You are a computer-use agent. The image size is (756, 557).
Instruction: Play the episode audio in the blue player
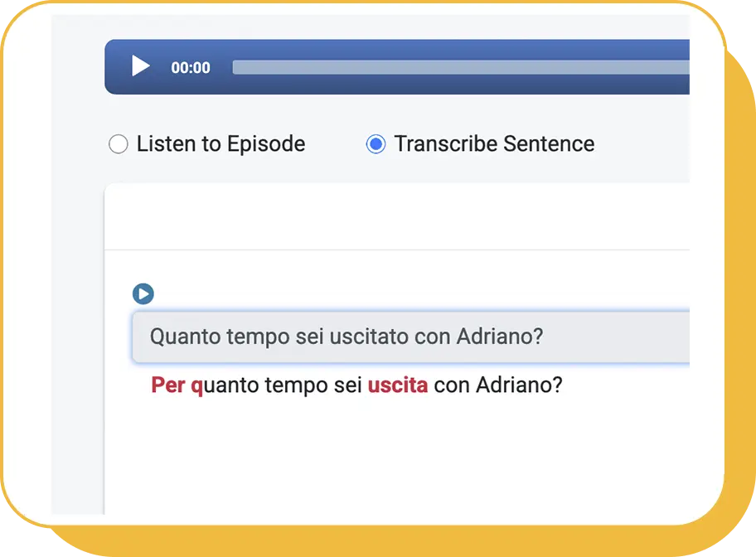[x=141, y=66]
